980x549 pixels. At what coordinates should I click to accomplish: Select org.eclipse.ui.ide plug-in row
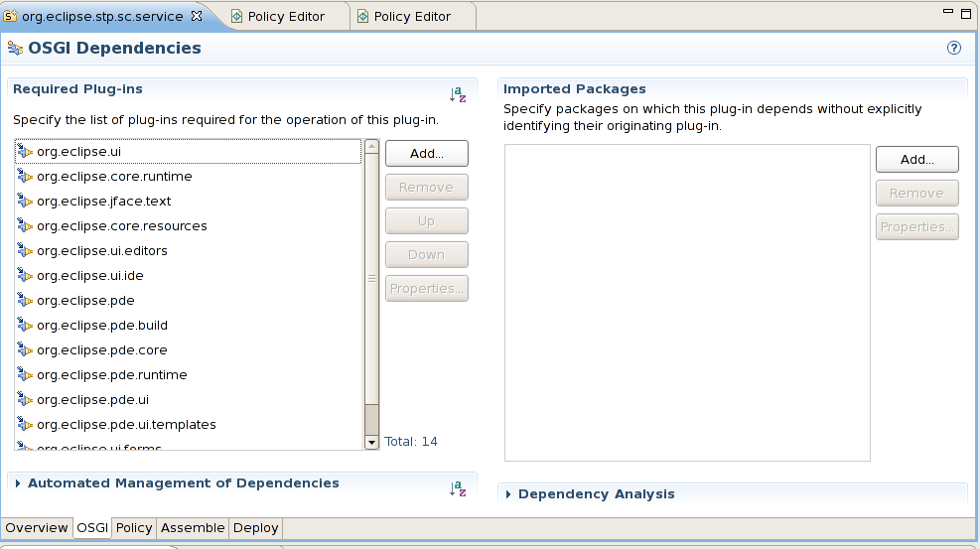click(x=188, y=275)
